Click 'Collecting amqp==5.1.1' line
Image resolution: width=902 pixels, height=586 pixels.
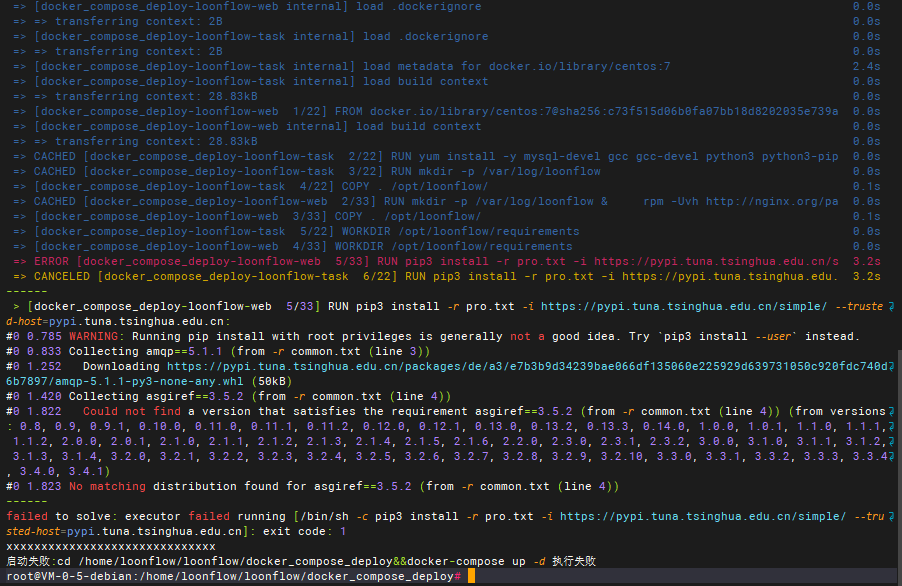point(217,351)
